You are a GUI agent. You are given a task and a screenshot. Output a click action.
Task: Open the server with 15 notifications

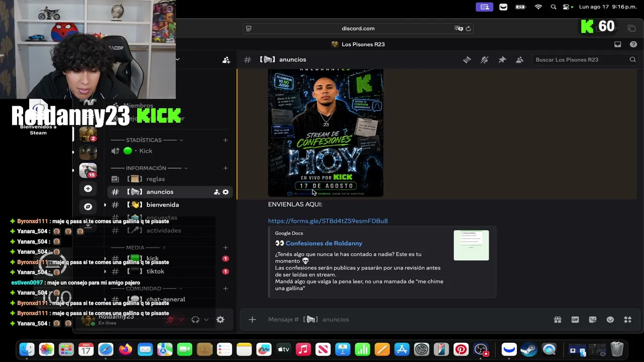88,170
